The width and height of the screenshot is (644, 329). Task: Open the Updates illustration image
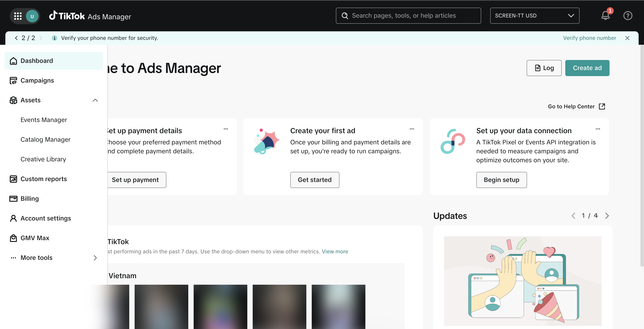(x=523, y=281)
